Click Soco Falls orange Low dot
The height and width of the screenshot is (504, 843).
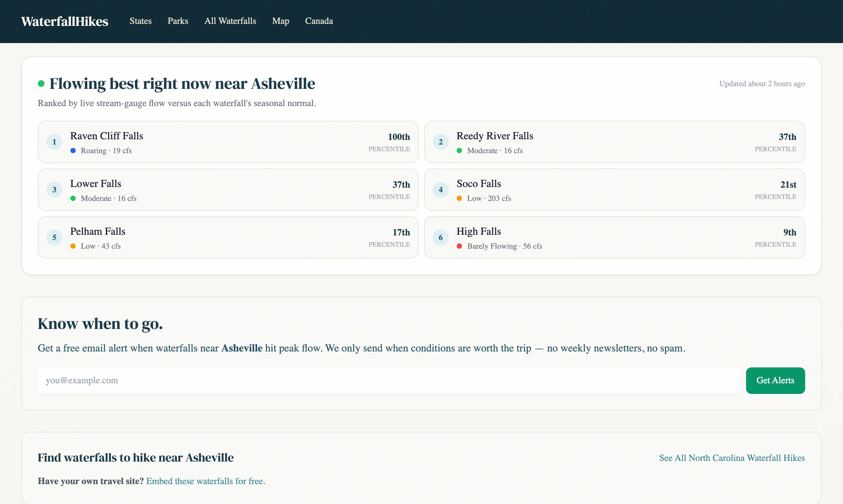pyautogui.click(x=459, y=198)
